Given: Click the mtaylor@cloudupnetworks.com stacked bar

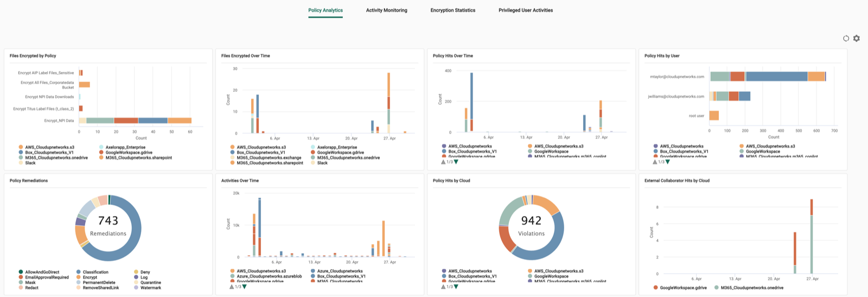Looking at the screenshot, I should 768,77.
